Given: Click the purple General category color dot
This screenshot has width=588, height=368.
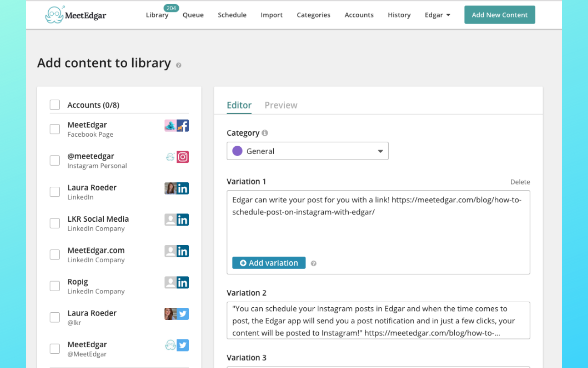Looking at the screenshot, I should point(237,151).
